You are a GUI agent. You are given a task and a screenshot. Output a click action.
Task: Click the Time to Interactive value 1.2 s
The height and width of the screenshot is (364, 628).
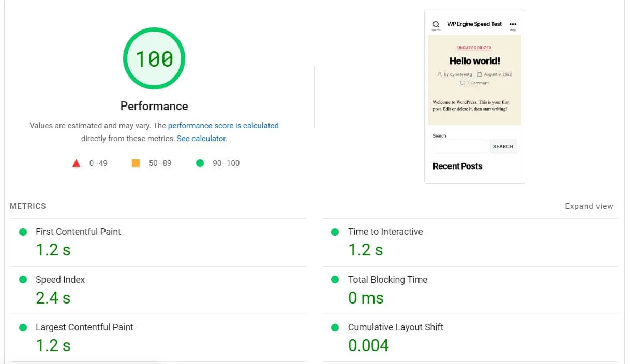pos(366,250)
